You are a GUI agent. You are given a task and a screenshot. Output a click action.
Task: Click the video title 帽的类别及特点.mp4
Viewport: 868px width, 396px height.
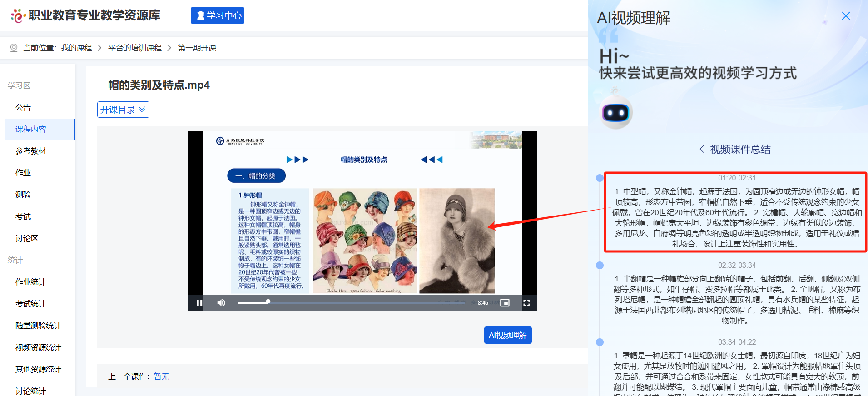159,85
